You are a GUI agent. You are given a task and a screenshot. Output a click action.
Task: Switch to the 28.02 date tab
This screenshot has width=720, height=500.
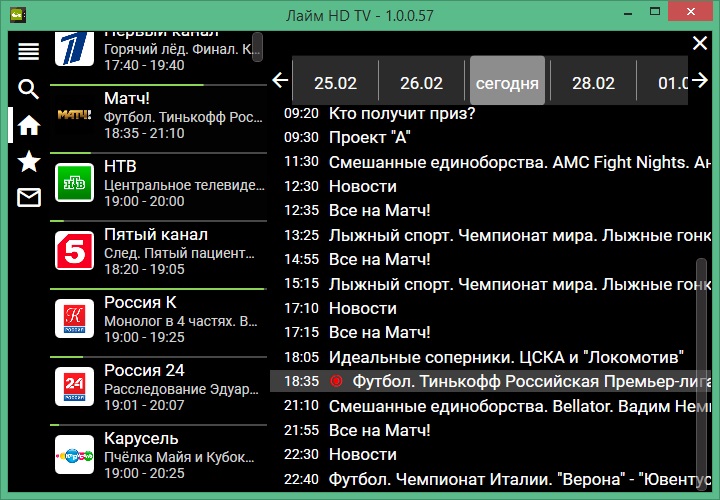pyautogui.click(x=593, y=82)
